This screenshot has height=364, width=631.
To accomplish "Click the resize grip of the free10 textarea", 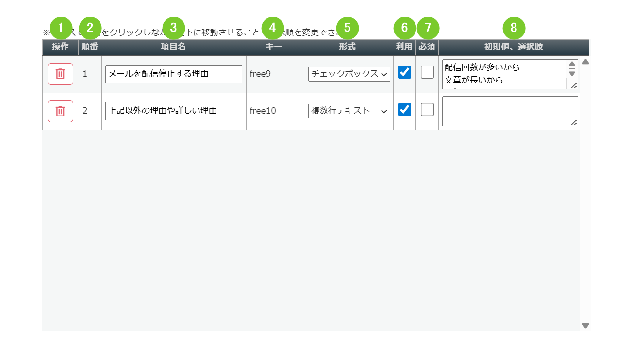I will [574, 122].
